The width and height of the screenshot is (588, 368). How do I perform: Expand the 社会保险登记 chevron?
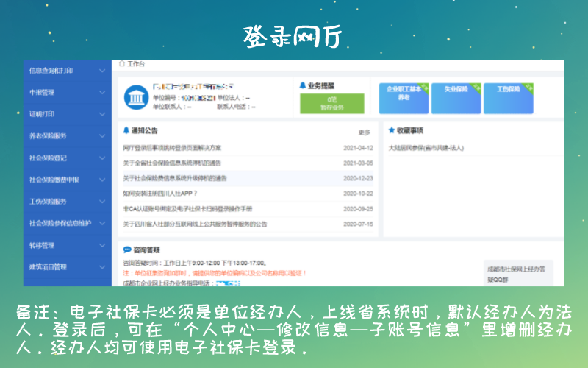(x=102, y=158)
